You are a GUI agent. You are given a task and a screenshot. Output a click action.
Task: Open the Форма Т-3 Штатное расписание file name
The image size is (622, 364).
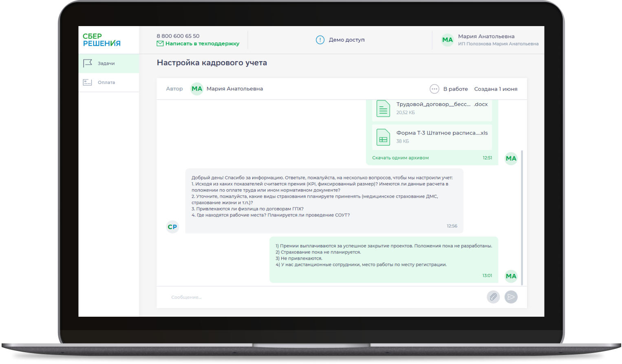tap(442, 133)
